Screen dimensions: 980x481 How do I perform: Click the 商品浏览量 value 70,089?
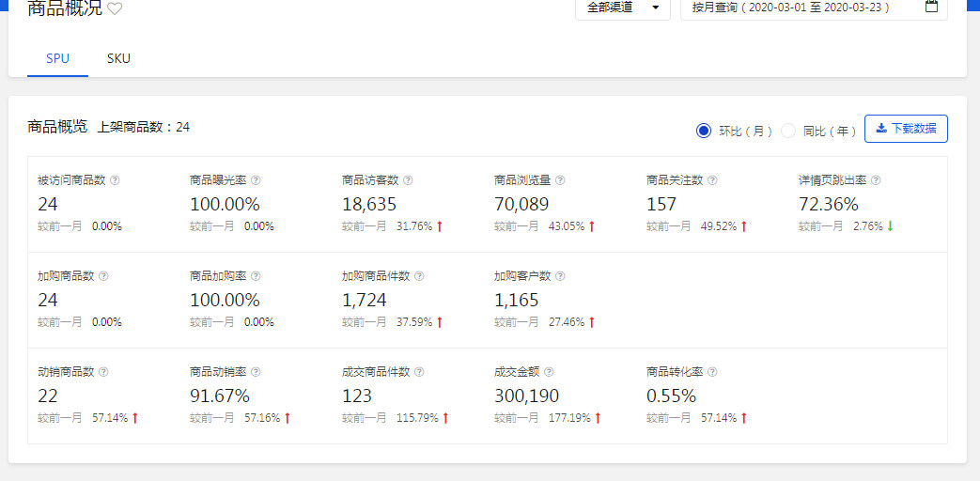coord(521,204)
